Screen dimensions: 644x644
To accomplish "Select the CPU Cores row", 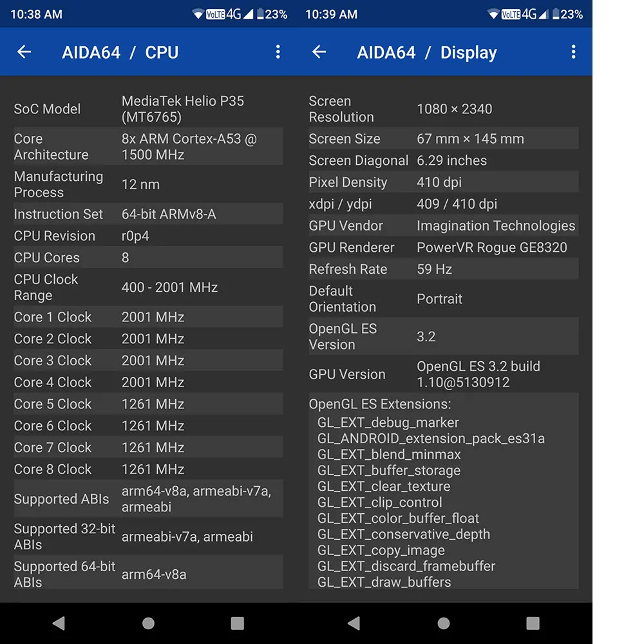I will click(x=148, y=258).
